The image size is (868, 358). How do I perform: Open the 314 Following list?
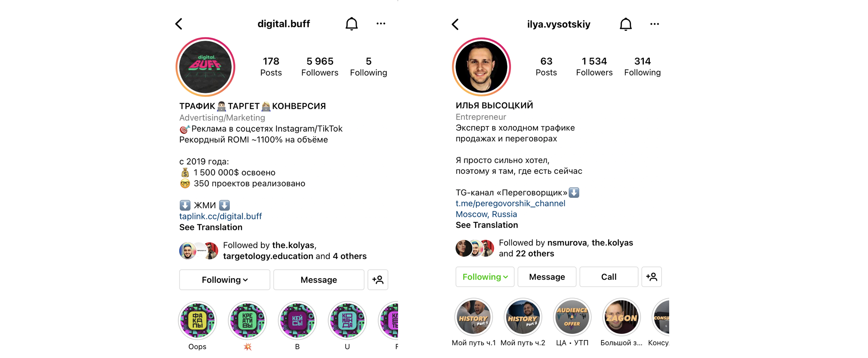click(642, 67)
